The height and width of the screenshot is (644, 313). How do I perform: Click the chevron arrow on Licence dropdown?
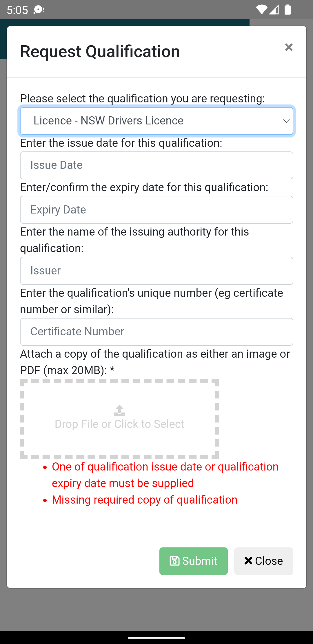pyautogui.click(x=286, y=121)
